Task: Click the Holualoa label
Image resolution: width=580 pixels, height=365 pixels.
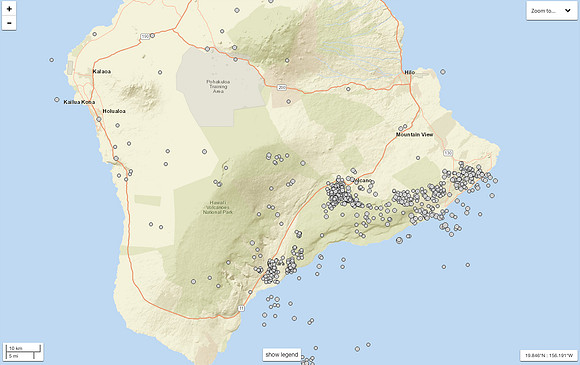Action: [114, 111]
